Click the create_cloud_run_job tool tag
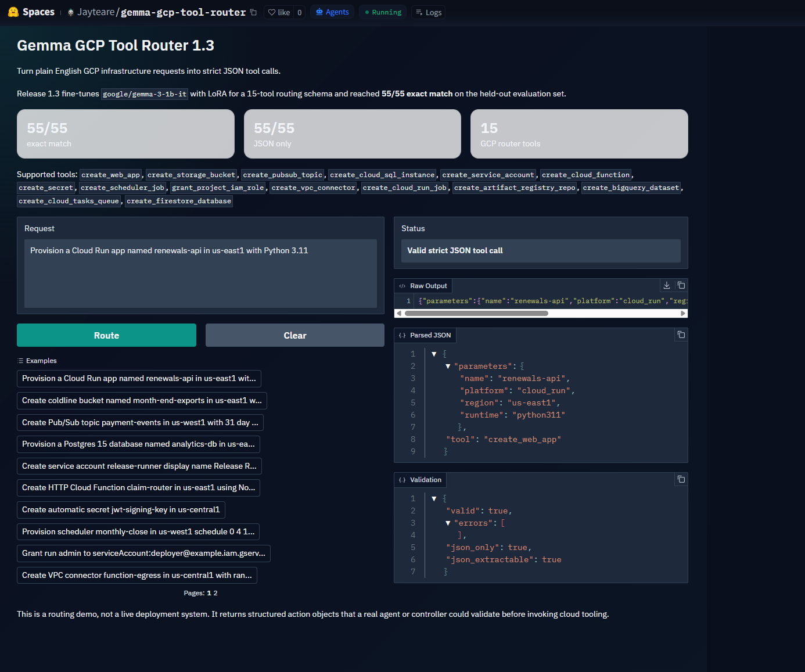This screenshot has height=672, width=805. (405, 188)
